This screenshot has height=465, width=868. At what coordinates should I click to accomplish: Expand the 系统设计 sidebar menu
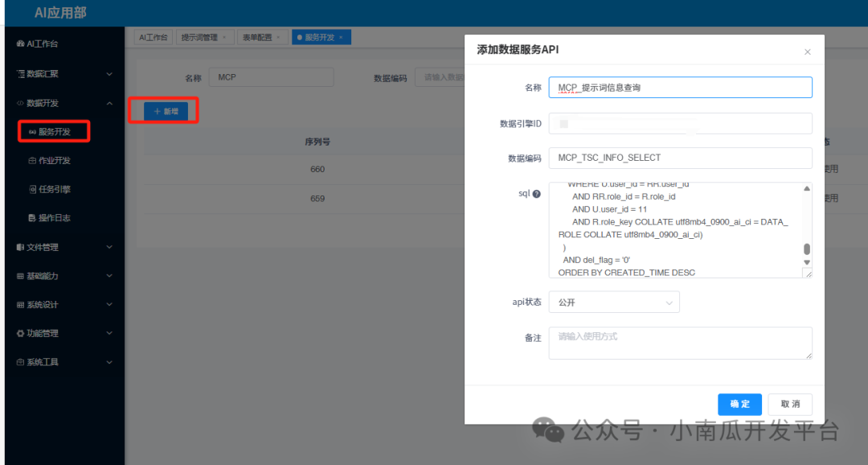click(109, 305)
